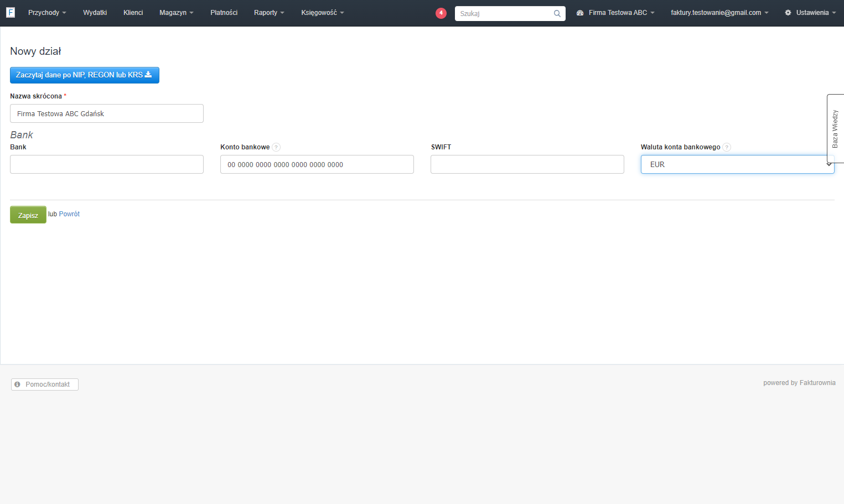Open the Raporty dropdown
Viewport: 844px width, 504px height.
269,13
